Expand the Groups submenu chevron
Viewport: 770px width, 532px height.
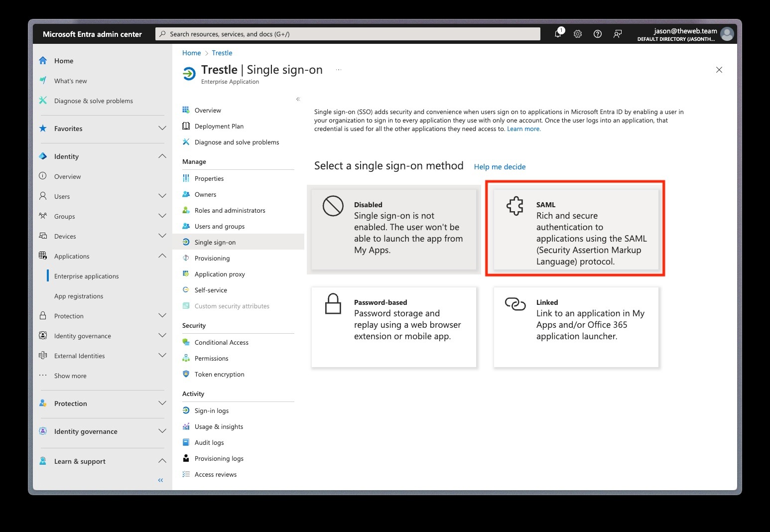(x=162, y=216)
